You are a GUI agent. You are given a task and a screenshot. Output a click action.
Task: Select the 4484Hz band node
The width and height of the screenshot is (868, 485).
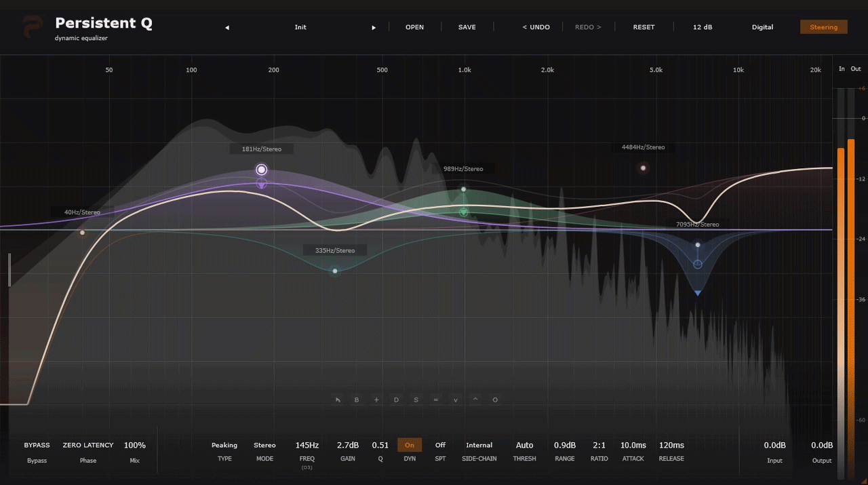click(x=643, y=168)
